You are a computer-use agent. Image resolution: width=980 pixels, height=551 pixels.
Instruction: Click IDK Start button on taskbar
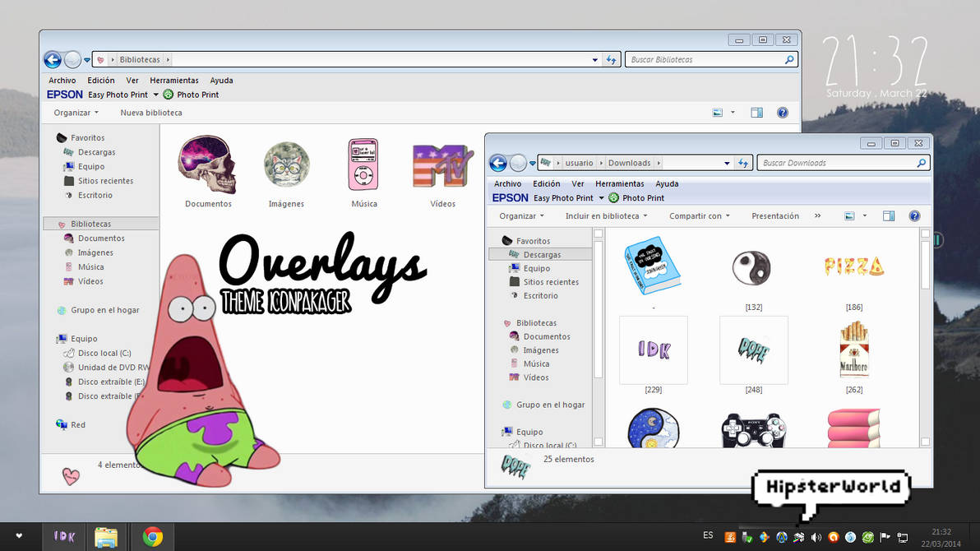click(64, 536)
